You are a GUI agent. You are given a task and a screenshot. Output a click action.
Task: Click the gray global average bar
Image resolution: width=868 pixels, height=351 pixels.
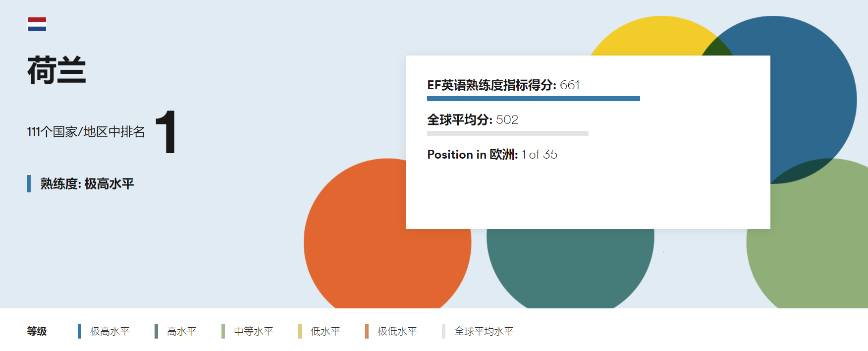tap(507, 133)
